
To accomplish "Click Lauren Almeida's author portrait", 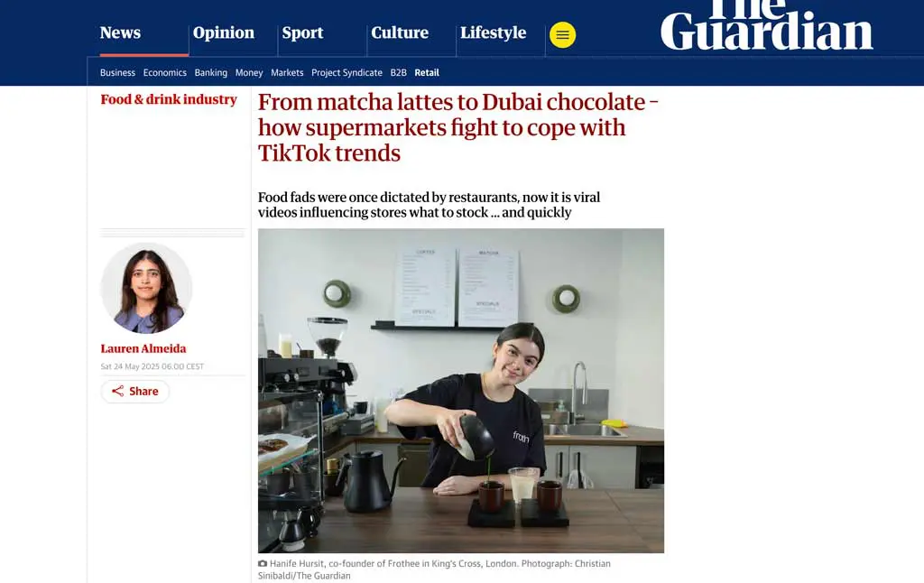I will click(x=146, y=288).
